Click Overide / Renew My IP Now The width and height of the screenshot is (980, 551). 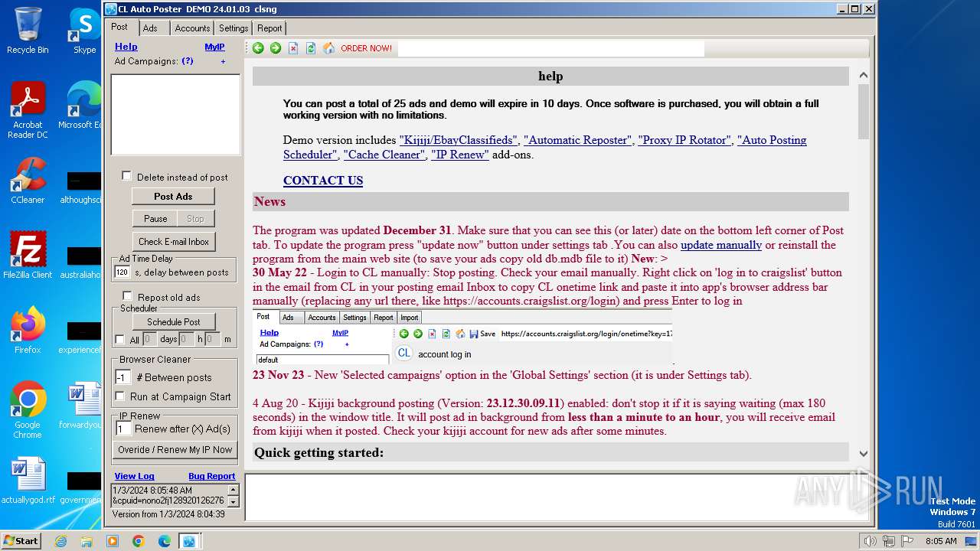tap(175, 449)
